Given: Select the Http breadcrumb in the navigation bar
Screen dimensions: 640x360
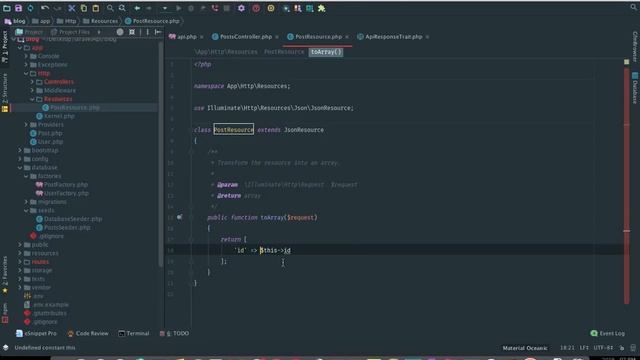Looking at the screenshot, I should tap(67, 21).
